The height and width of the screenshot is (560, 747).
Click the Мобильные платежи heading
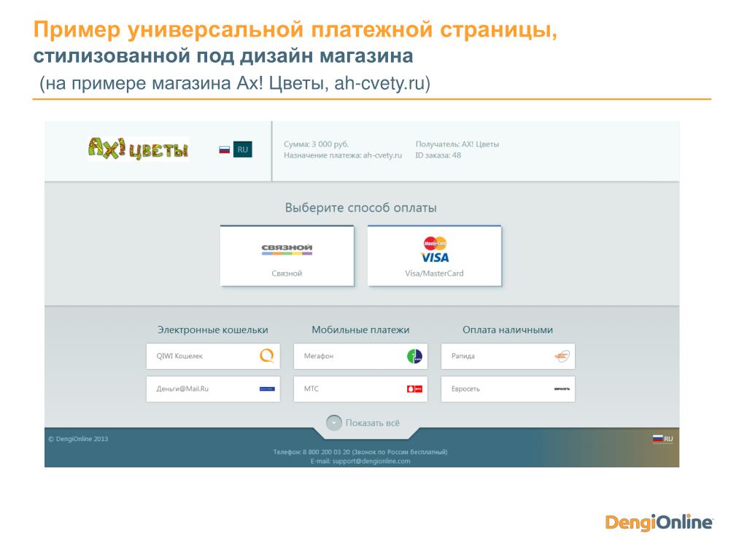tap(360, 330)
